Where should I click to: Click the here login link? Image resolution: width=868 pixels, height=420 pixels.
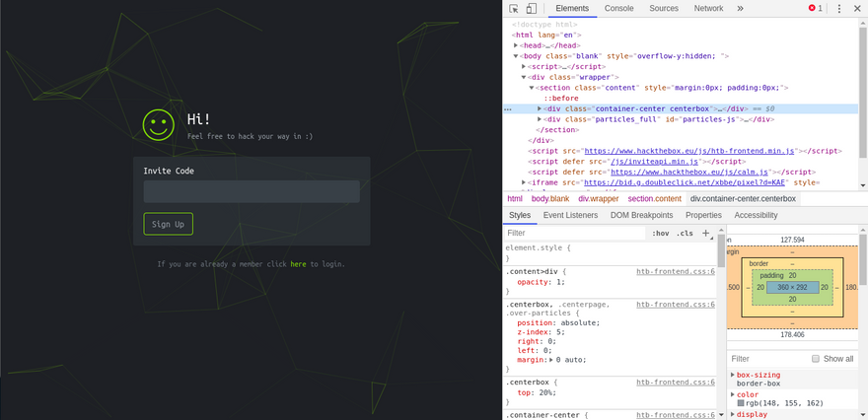298,264
